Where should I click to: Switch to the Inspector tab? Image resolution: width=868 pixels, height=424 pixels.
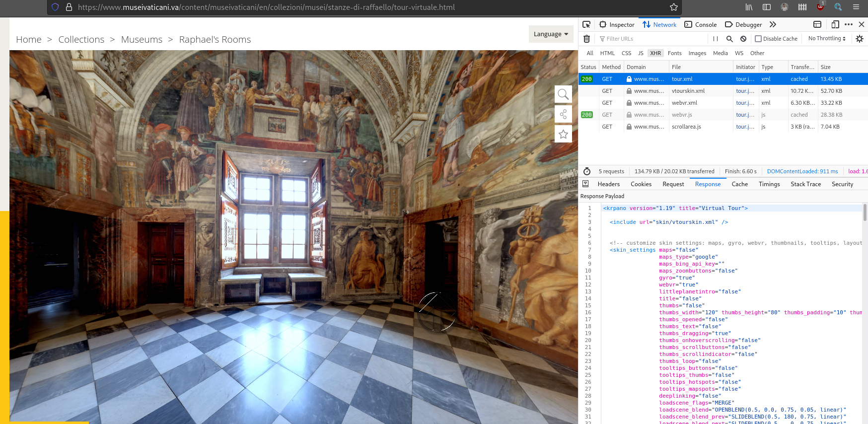tap(617, 24)
